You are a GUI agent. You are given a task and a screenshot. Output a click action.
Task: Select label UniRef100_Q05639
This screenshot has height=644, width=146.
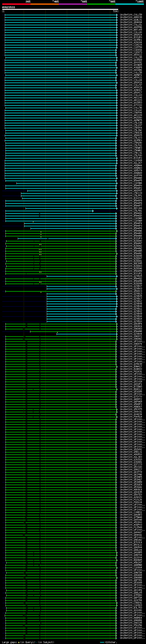pyautogui.click(x=131, y=364)
